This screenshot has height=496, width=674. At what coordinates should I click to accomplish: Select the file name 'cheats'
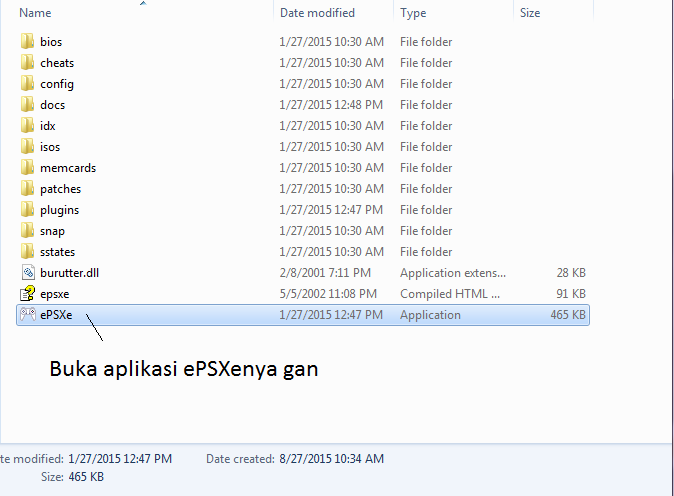pyautogui.click(x=57, y=63)
